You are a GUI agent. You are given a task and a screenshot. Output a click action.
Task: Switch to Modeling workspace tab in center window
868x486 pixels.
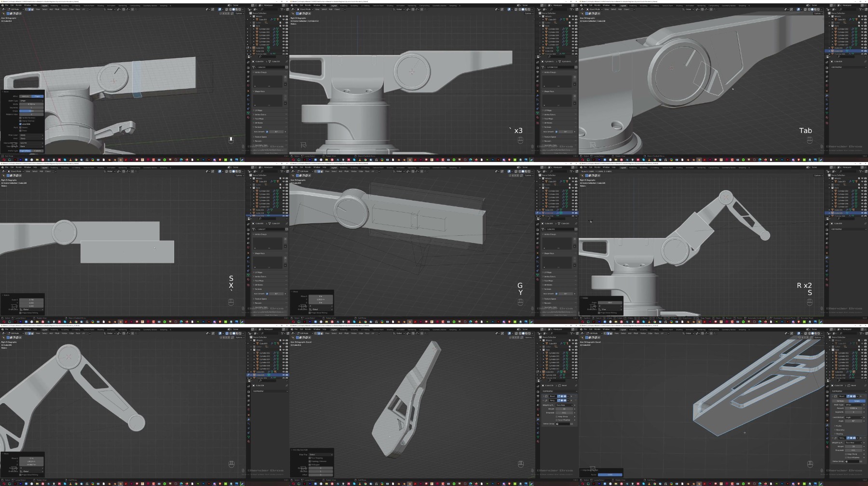click(344, 167)
